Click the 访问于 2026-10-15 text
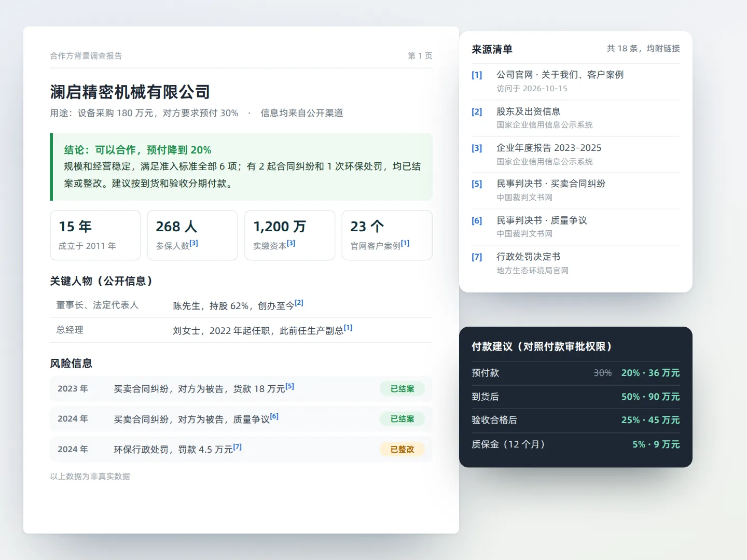The height and width of the screenshot is (560, 747). pyautogui.click(x=532, y=89)
